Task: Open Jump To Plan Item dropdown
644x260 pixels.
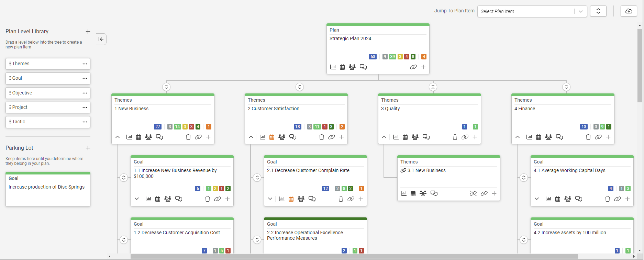Action: pyautogui.click(x=581, y=11)
